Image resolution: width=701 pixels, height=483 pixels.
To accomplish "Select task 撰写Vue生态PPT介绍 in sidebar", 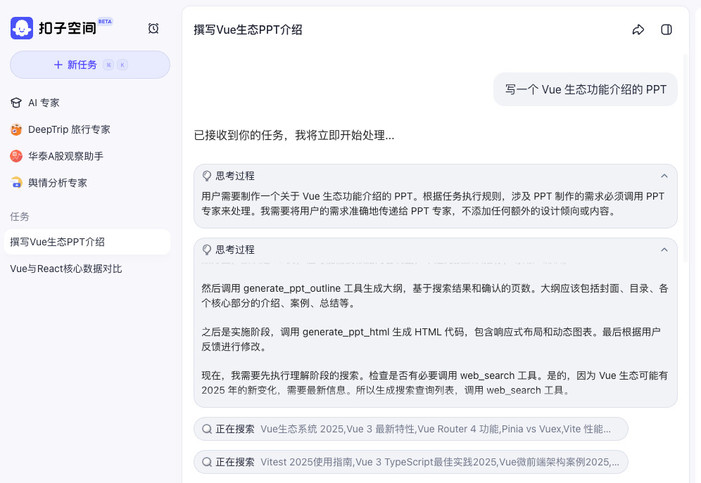I will click(x=87, y=242).
